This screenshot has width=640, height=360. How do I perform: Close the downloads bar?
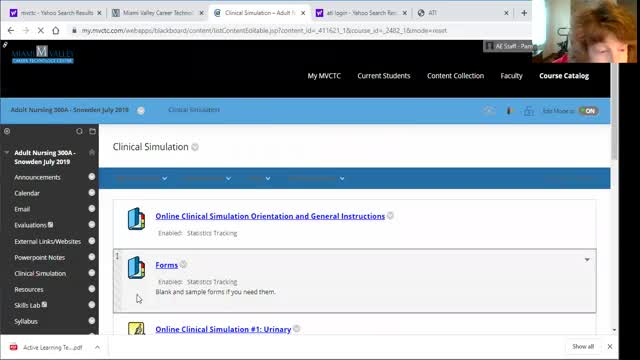(610, 347)
